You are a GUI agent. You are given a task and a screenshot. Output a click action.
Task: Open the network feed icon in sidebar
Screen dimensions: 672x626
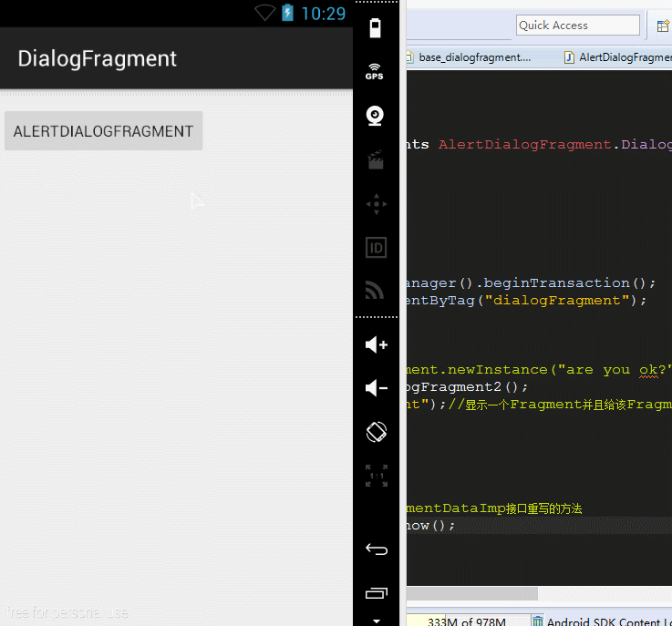374,290
